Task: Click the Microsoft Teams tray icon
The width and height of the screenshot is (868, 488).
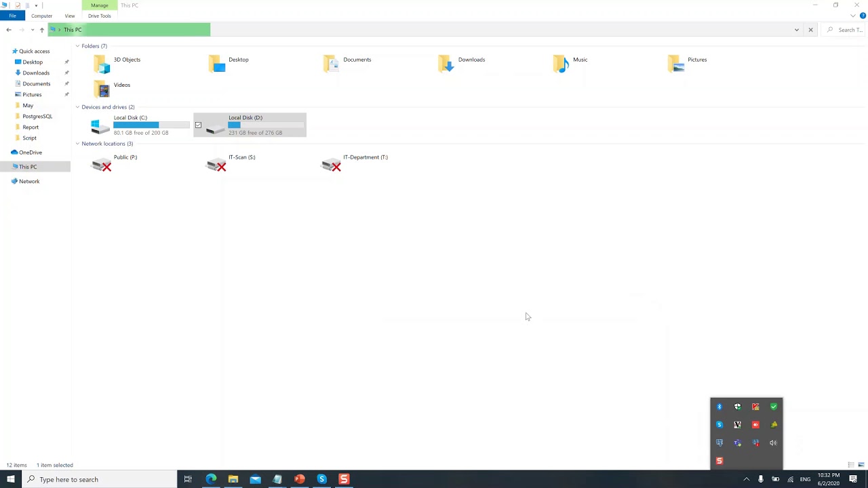Action: 738,443
